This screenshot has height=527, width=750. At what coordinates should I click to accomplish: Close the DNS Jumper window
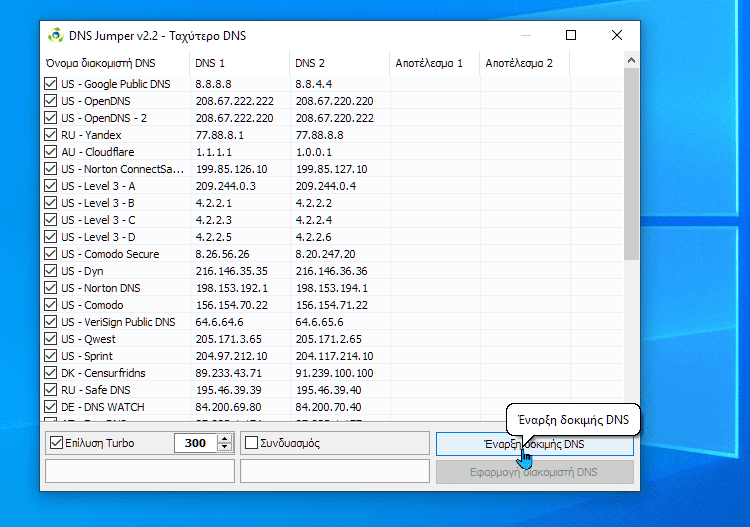617,35
